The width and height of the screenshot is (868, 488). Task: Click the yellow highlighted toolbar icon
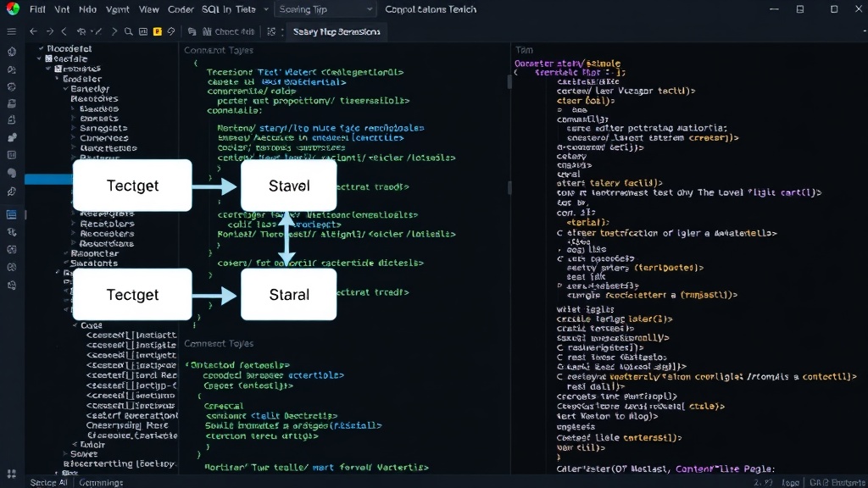coord(157,31)
